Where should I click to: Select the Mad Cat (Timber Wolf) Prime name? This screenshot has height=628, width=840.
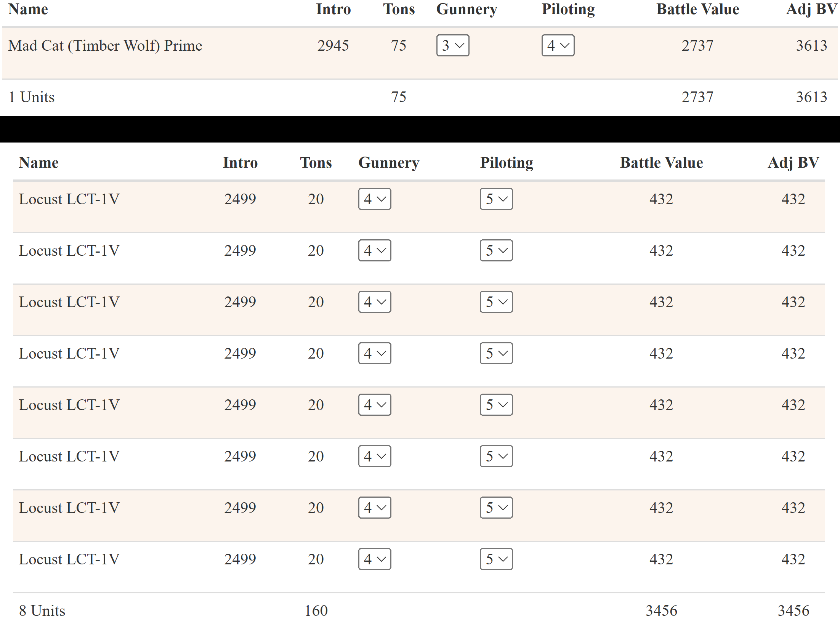click(105, 46)
